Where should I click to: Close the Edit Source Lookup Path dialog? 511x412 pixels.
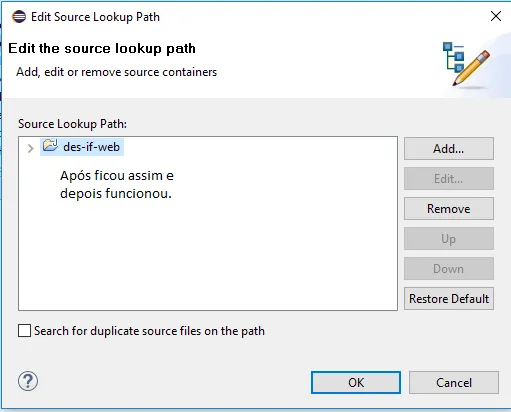496,16
